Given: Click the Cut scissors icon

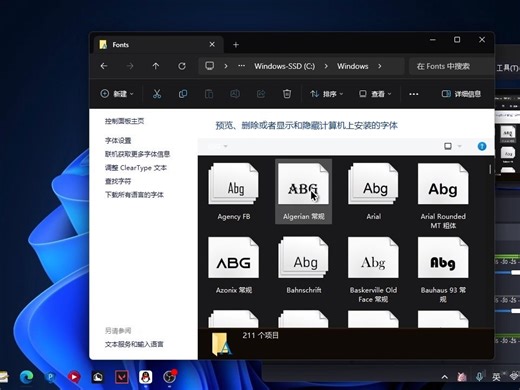Looking at the screenshot, I should tap(157, 94).
